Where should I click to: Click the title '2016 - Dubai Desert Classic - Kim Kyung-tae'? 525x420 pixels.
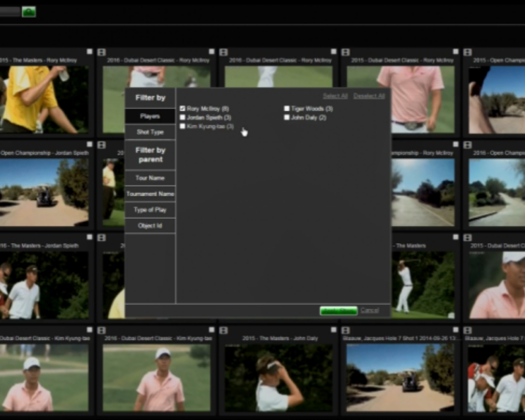coord(158,338)
